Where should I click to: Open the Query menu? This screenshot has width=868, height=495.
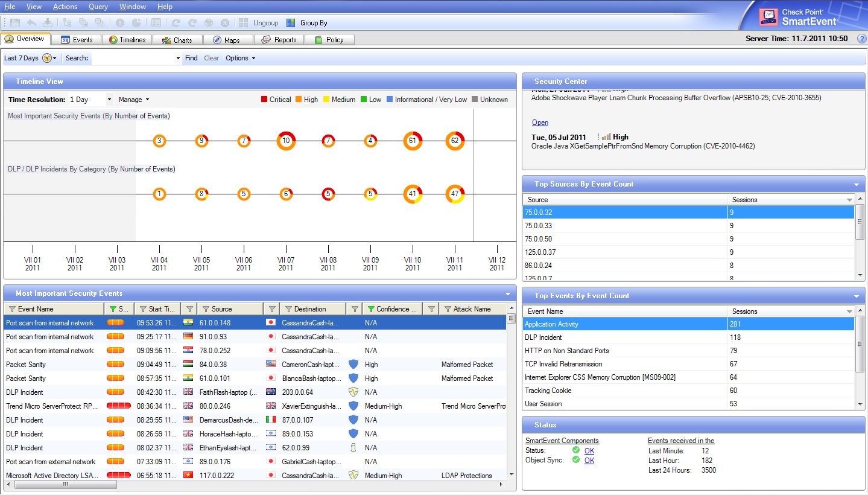[x=98, y=7]
